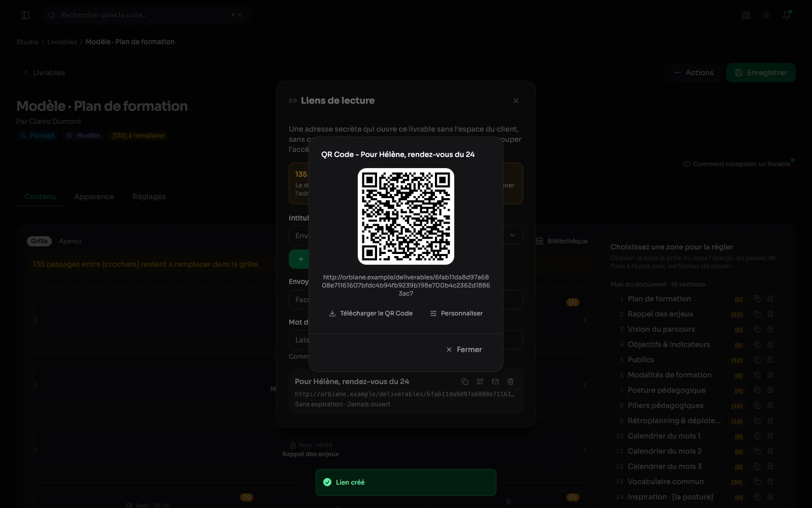Screen dimensions: 812x508
Task: Show QR code icon for Hélène link
Action: (x=480, y=382)
